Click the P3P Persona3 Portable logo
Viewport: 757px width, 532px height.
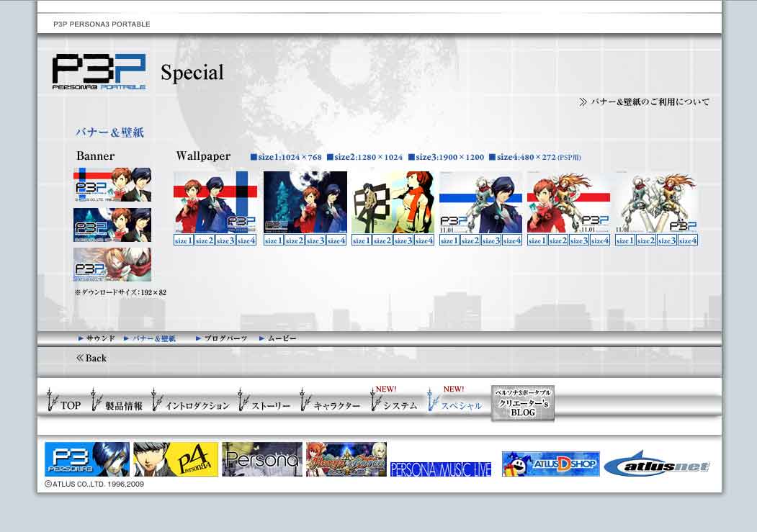click(x=99, y=71)
